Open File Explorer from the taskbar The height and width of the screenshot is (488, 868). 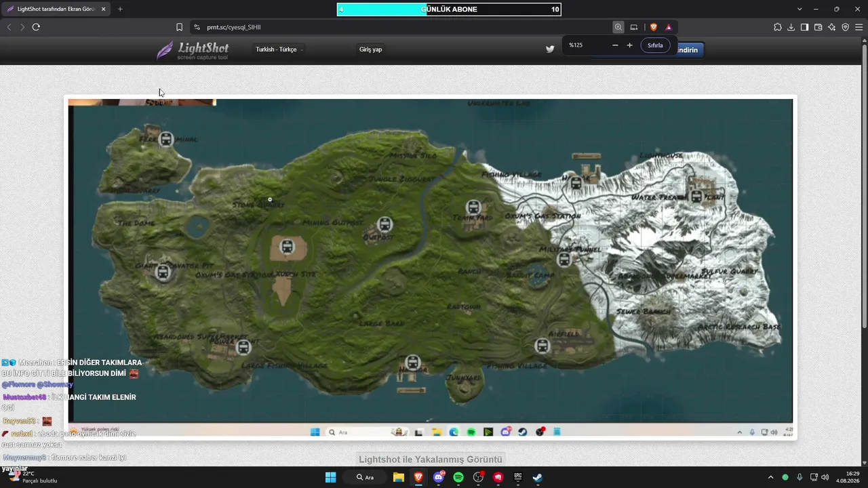pos(399,477)
